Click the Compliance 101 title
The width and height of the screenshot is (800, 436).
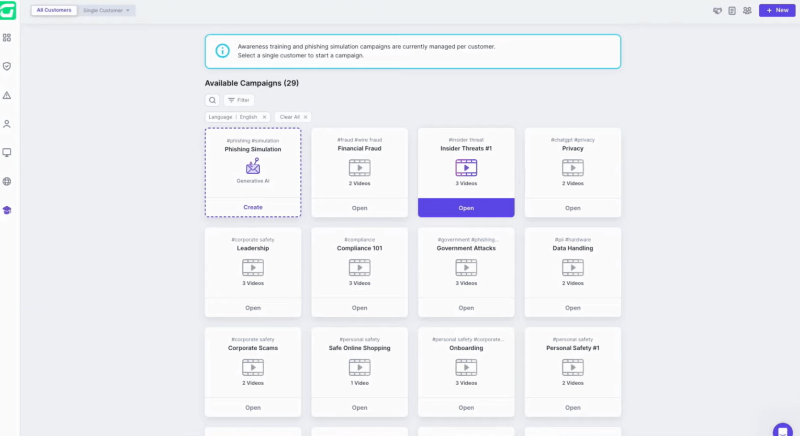tap(360, 248)
